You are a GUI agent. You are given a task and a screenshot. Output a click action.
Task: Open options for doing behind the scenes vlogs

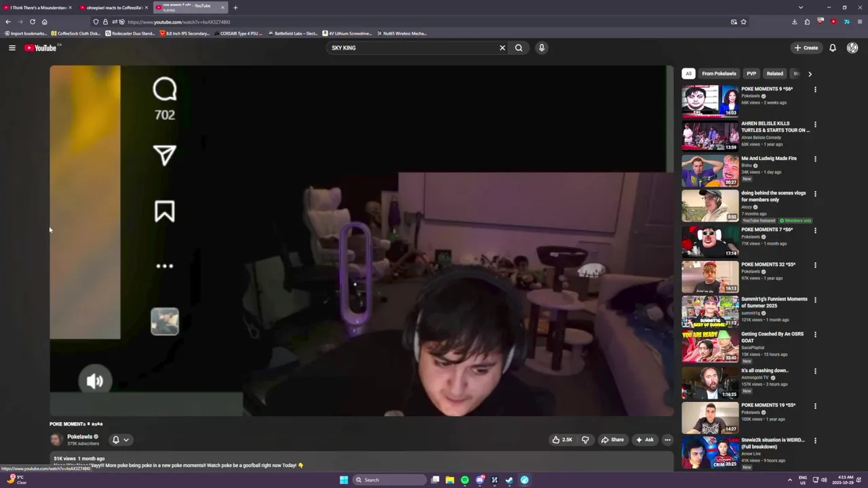(x=815, y=194)
